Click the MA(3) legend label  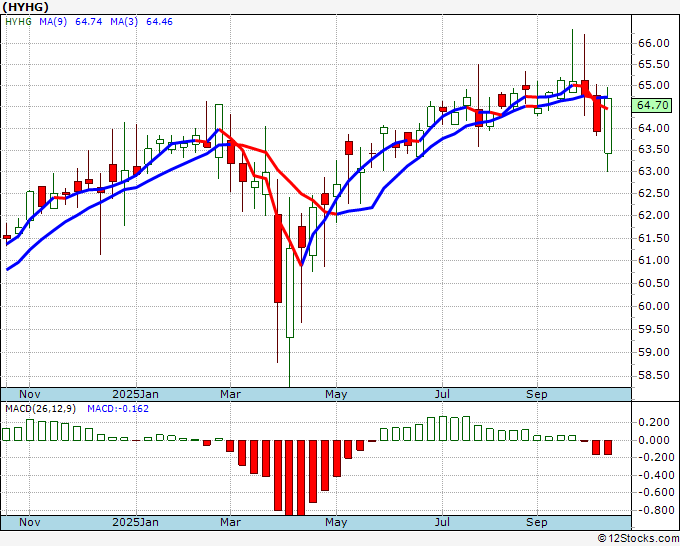point(124,22)
